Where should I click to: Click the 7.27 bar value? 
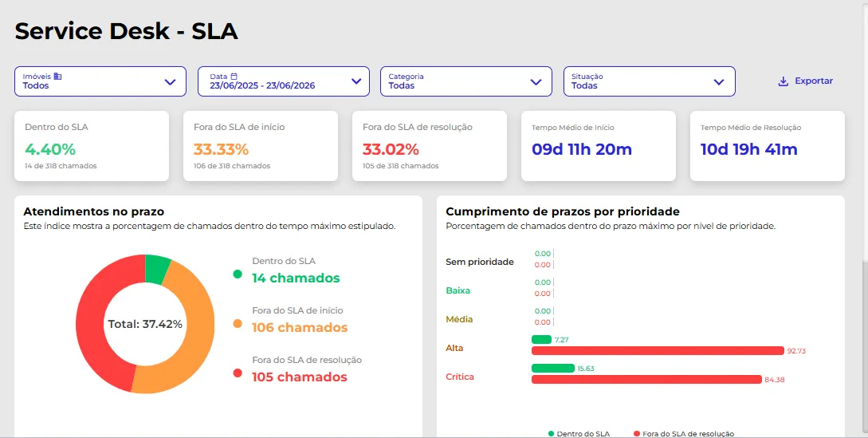pyautogui.click(x=561, y=340)
